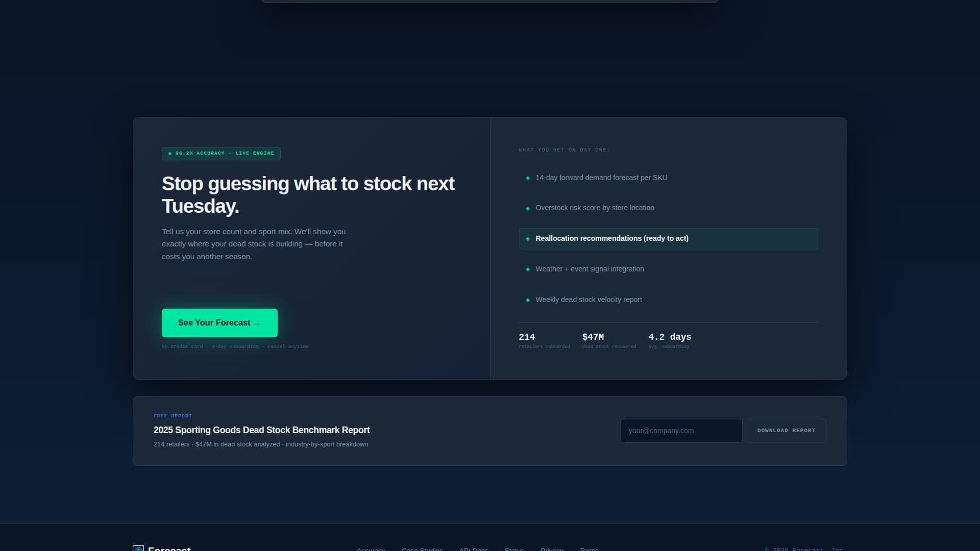Image resolution: width=980 pixels, height=551 pixels.
Task: Click the Stop guessing what to stock headline
Action: (x=308, y=195)
